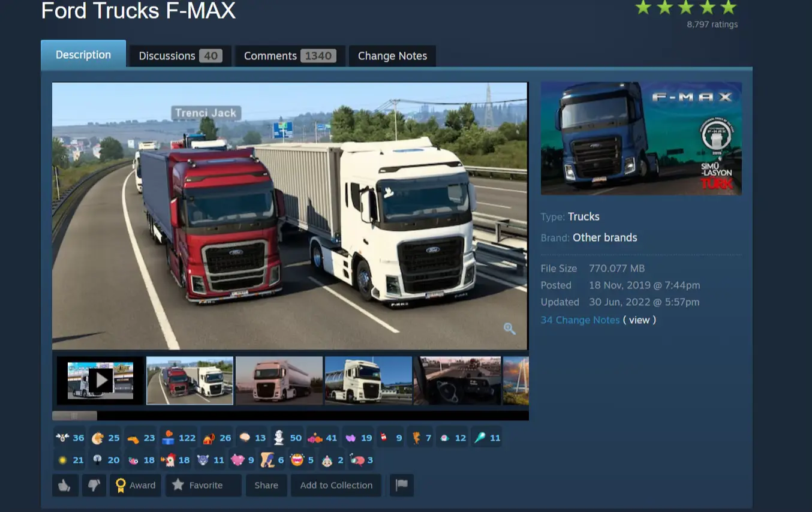This screenshot has width=812, height=512.
Task: Give an Award to this item
Action: [136, 485]
